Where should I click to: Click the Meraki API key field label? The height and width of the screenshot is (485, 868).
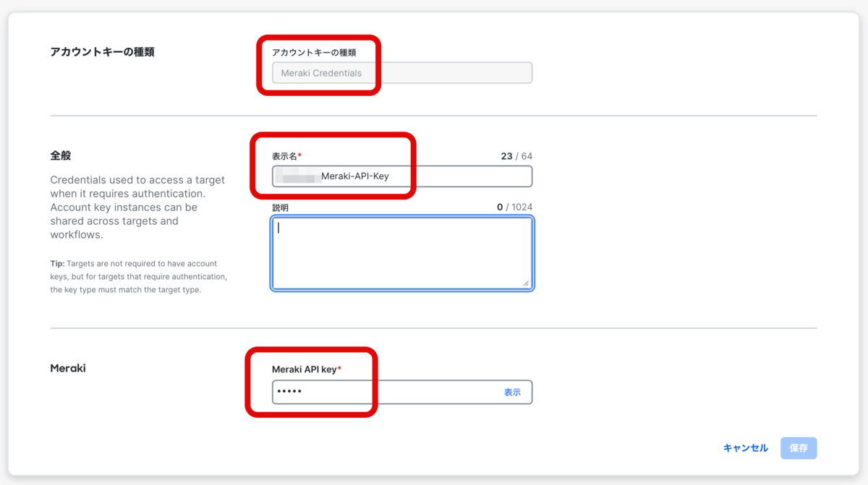[x=306, y=369]
